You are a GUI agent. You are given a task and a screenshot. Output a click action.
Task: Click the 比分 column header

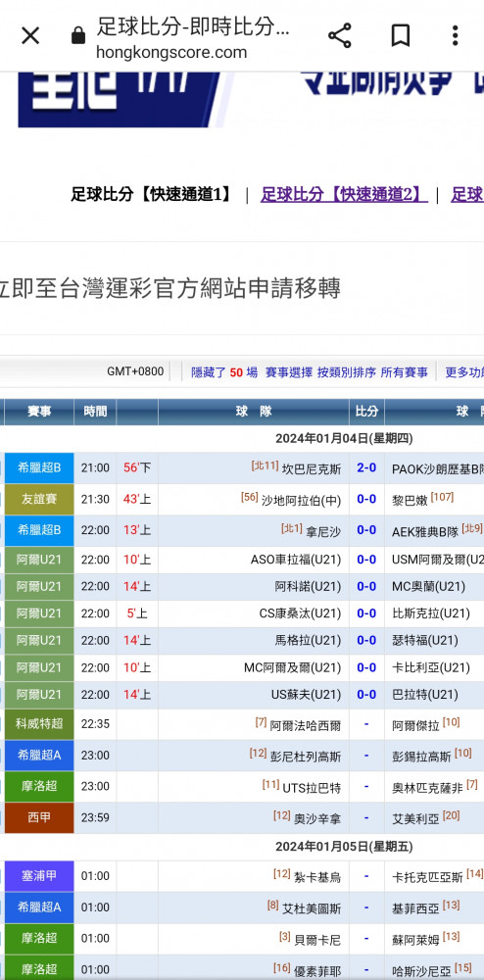click(x=366, y=412)
